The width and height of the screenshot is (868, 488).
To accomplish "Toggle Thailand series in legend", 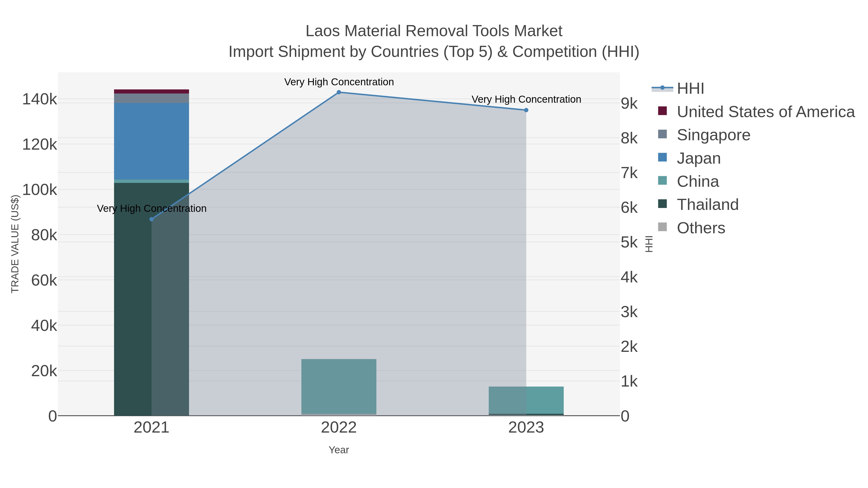I will pyautogui.click(x=698, y=204).
